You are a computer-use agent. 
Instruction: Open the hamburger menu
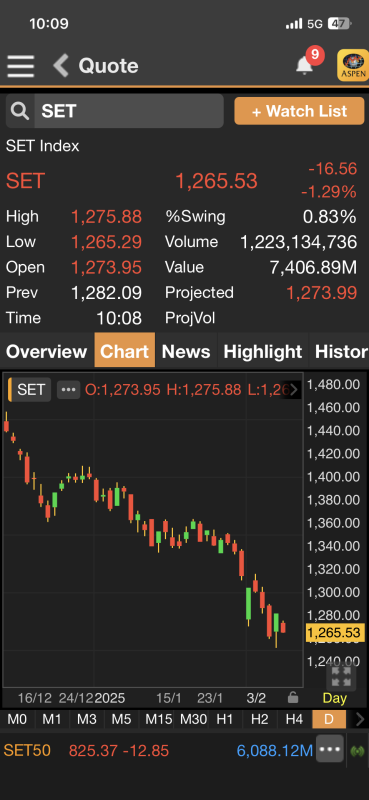[x=20, y=66]
